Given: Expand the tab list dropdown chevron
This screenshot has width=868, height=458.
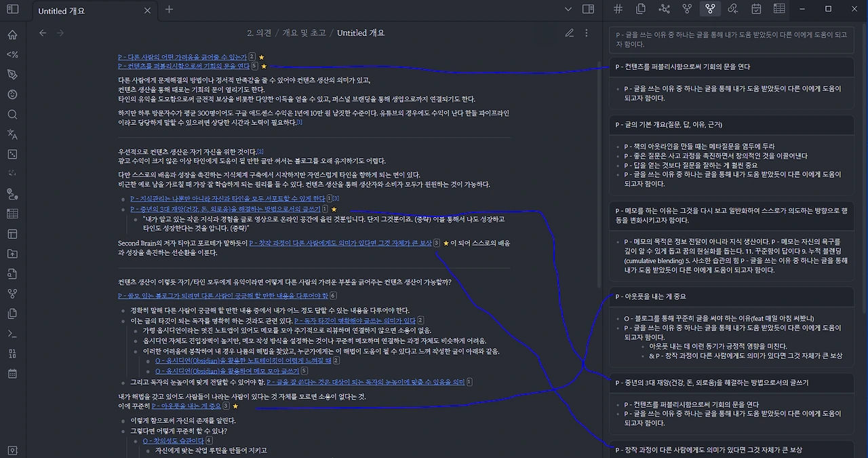Looking at the screenshot, I should tap(569, 9).
